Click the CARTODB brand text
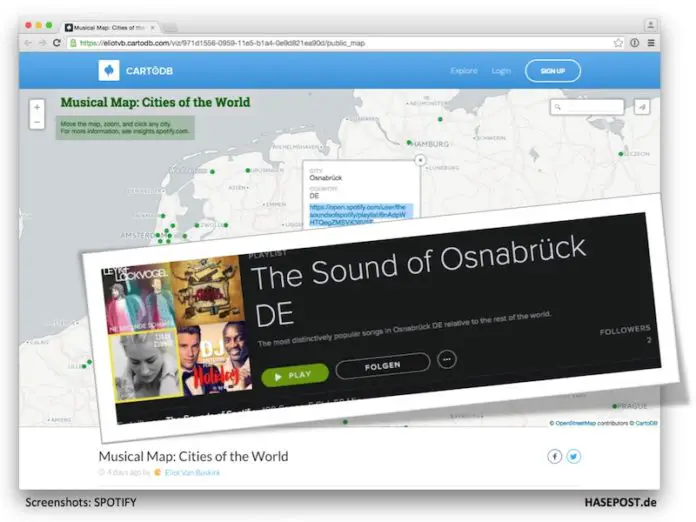 [149, 71]
